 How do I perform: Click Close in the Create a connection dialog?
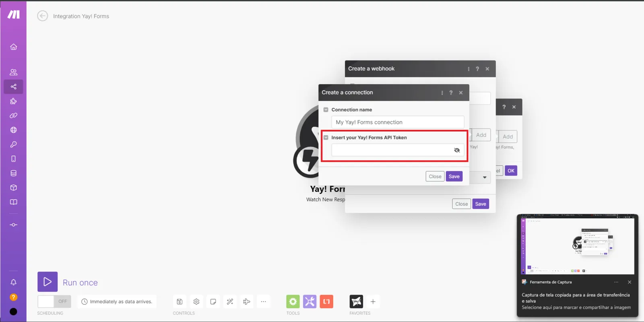[x=435, y=176]
